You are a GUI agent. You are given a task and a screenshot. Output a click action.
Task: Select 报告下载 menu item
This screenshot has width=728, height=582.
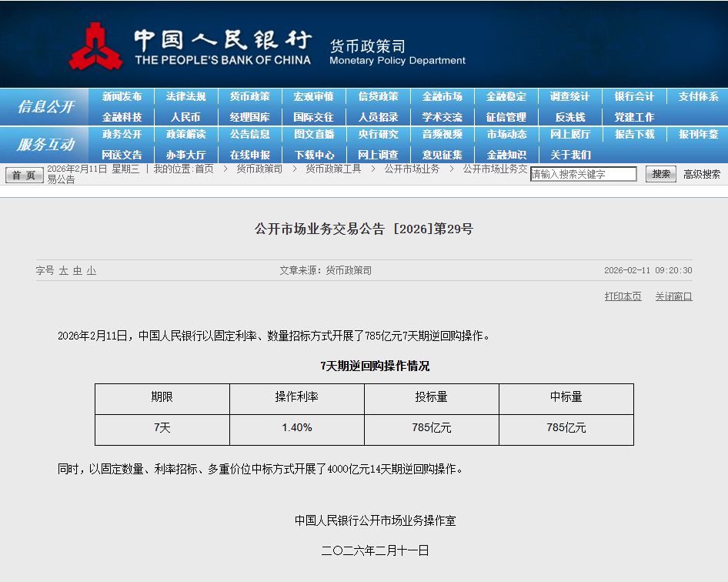coord(634,134)
